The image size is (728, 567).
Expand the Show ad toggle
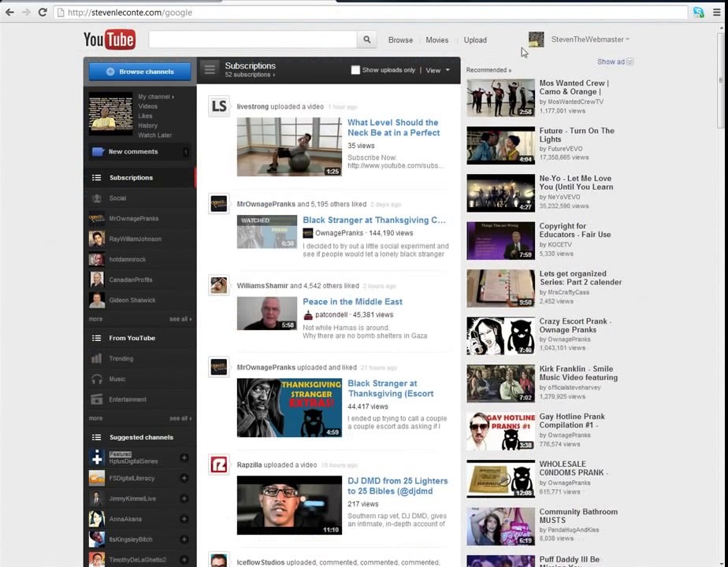[615, 61]
